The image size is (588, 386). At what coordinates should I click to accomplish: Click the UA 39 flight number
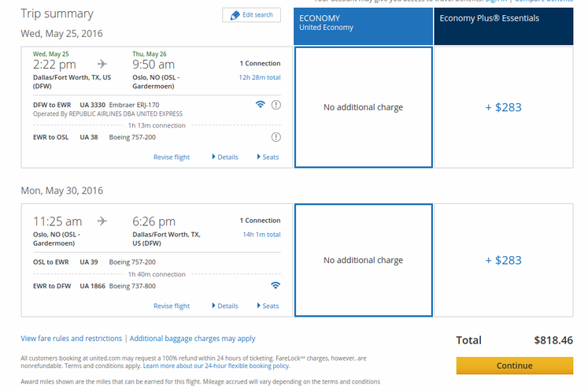point(88,262)
